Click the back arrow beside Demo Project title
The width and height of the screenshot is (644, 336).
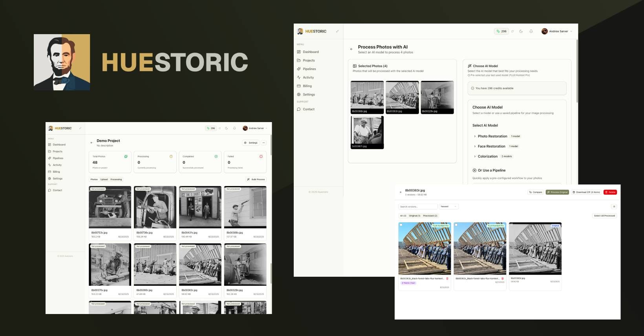[91, 143]
